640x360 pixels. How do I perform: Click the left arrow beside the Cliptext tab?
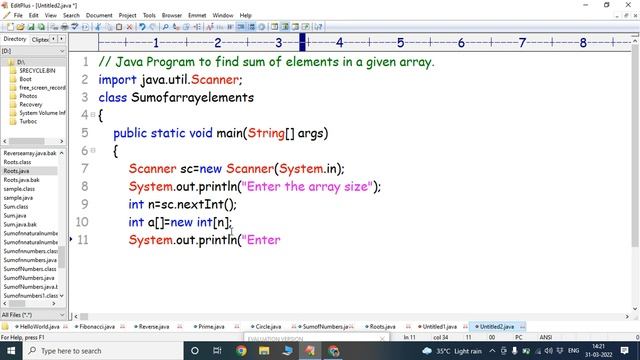tap(54, 39)
